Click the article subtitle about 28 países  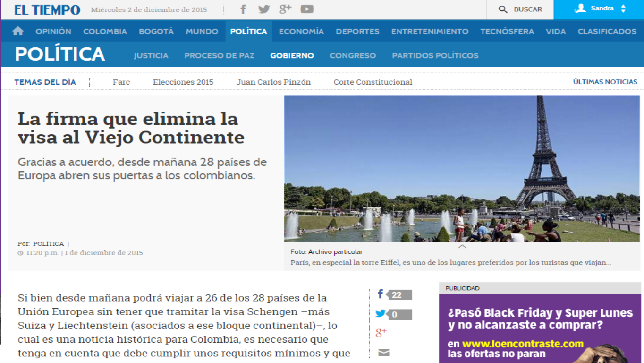pos(142,169)
